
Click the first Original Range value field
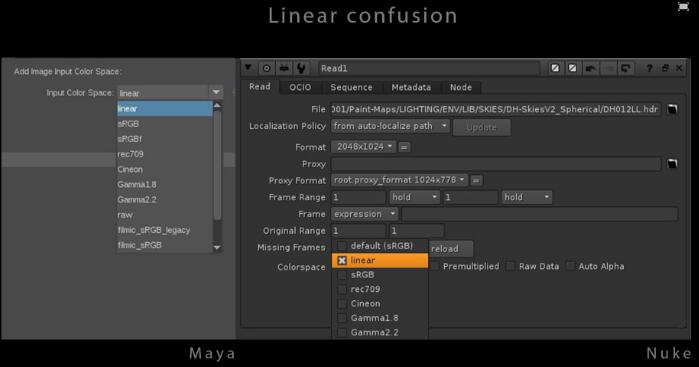[x=358, y=231]
